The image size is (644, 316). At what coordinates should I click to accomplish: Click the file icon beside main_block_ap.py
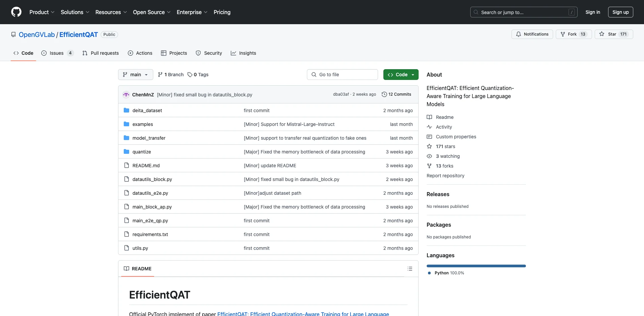click(x=126, y=207)
